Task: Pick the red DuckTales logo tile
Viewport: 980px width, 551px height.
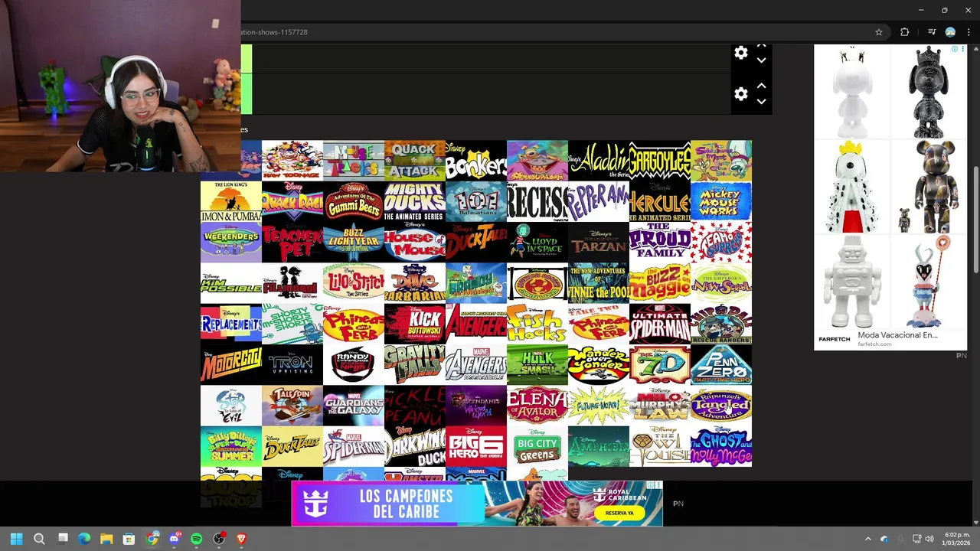Action: (x=475, y=243)
